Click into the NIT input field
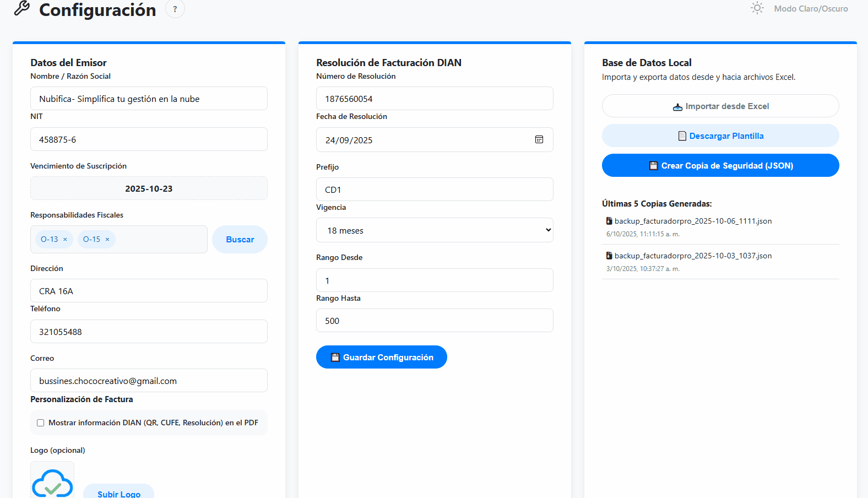Image resolution: width=868 pixels, height=498 pixels. pyautogui.click(x=149, y=140)
